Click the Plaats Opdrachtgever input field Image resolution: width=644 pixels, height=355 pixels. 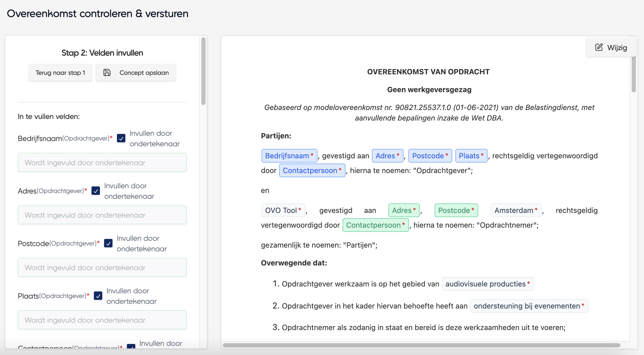click(102, 320)
